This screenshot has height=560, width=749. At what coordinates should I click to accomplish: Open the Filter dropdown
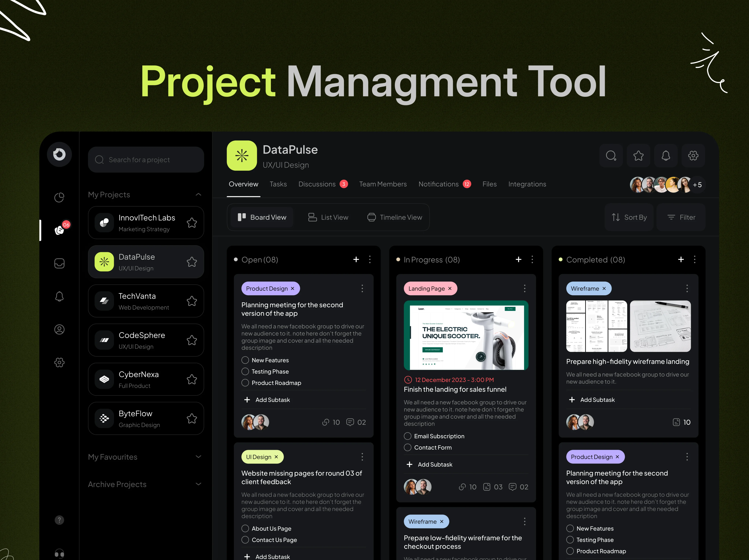click(681, 217)
